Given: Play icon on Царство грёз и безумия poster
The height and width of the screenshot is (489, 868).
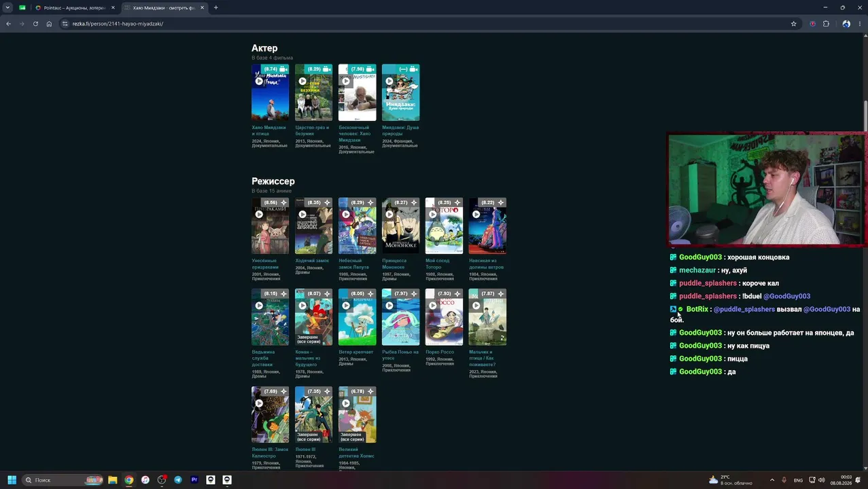Looking at the screenshot, I should pyautogui.click(x=302, y=81).
